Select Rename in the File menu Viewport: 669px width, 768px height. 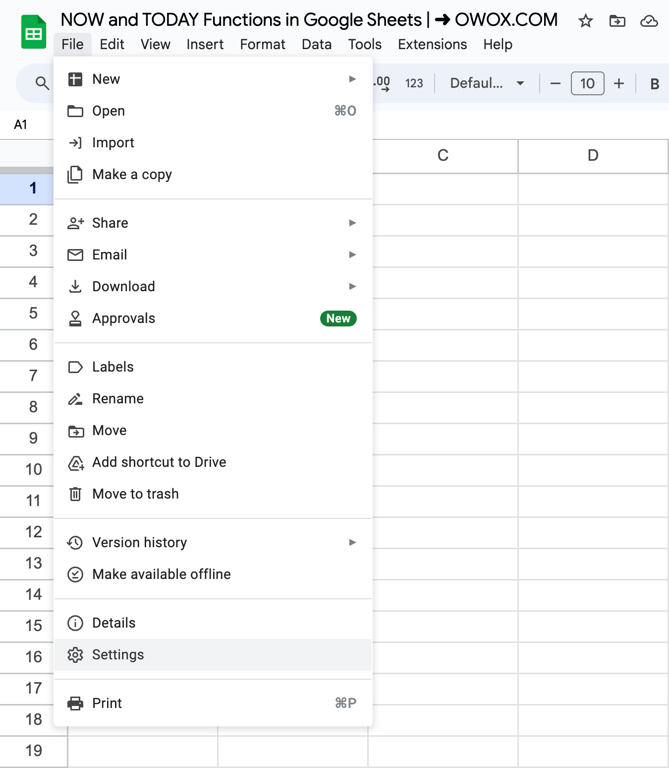(213, 399)
